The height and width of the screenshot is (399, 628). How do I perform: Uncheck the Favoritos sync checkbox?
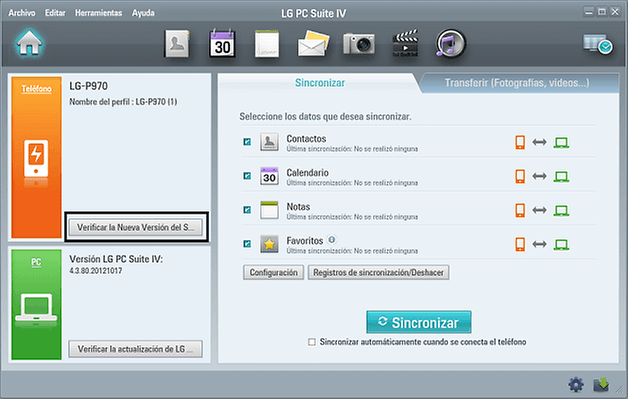[x=247, y=244]
